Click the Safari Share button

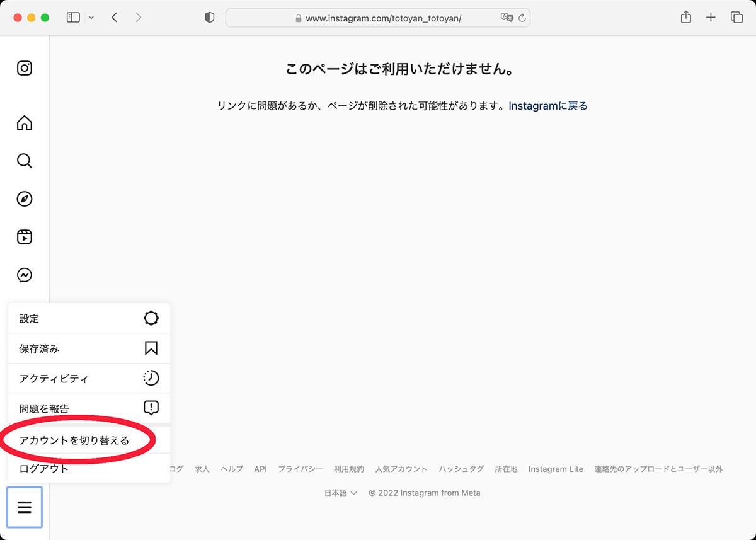click(x=686, y=18)
